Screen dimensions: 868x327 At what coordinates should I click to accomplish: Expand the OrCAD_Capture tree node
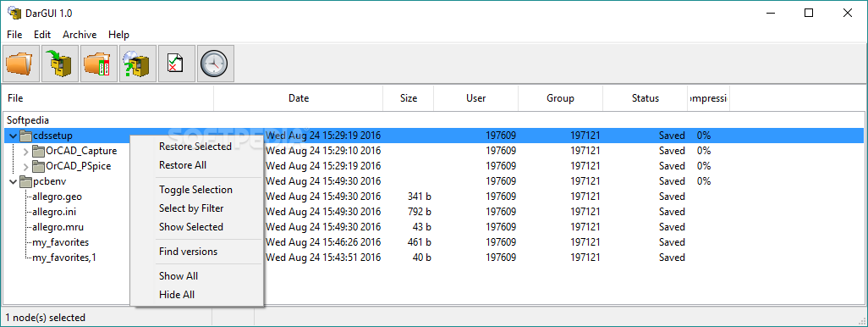pyautogui.click(x=25, y=151)
